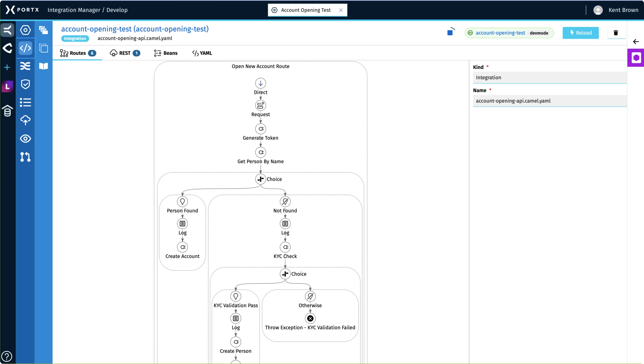The image size is (644, 364).
Task: Click the purple hexagon panel icon
Action: click(636, 58)
